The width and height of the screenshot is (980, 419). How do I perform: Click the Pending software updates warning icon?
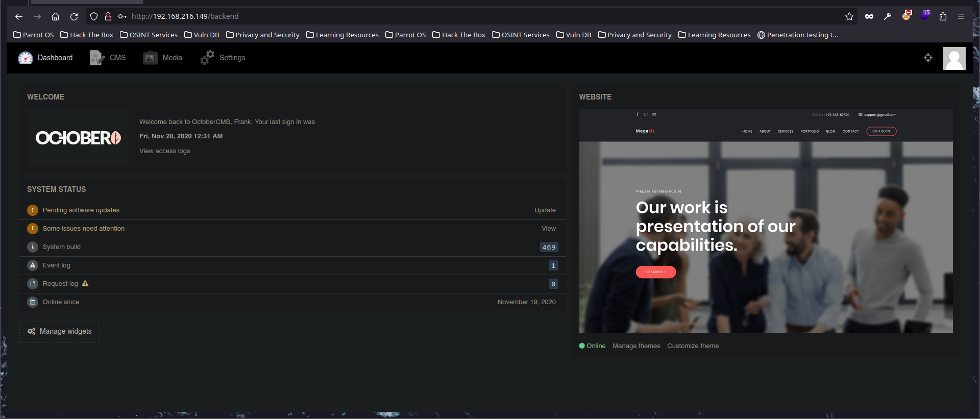pos(33,210)
